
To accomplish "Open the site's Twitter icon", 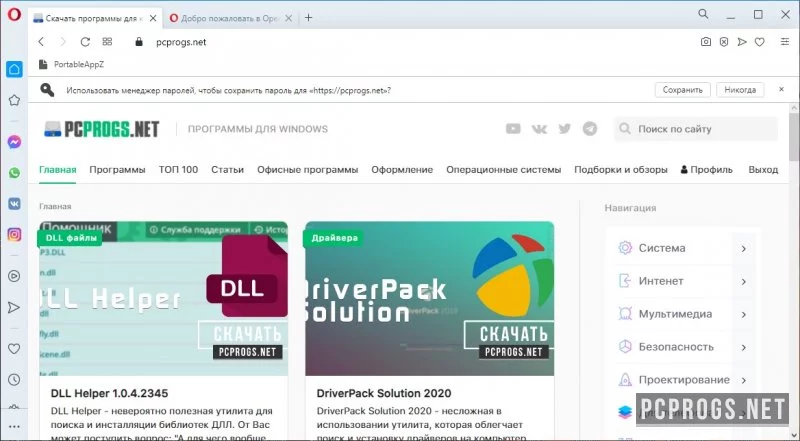I will point(564,129).
